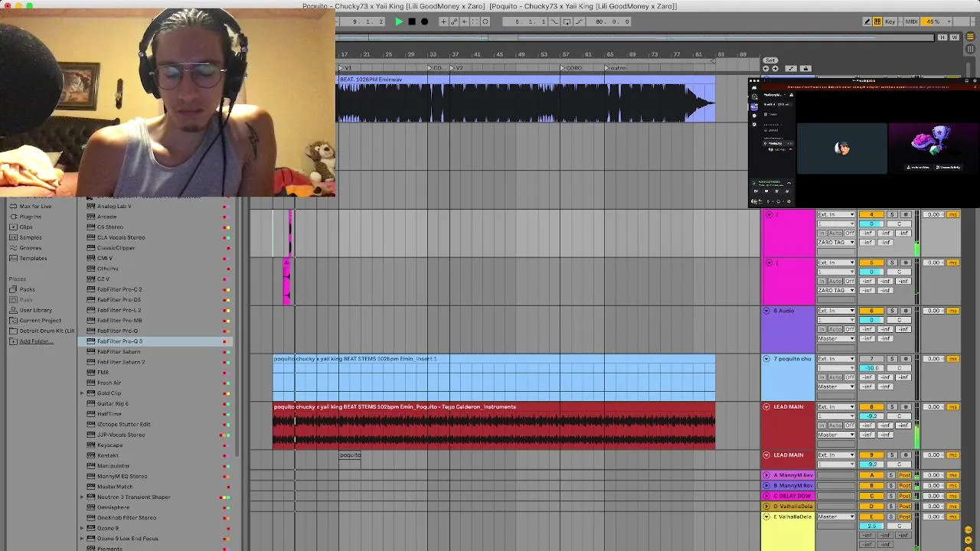Enable MIDI Arrangement Overdub plus button
The height and width of the screenshot is (551, 980).
(x=443, y=21)
